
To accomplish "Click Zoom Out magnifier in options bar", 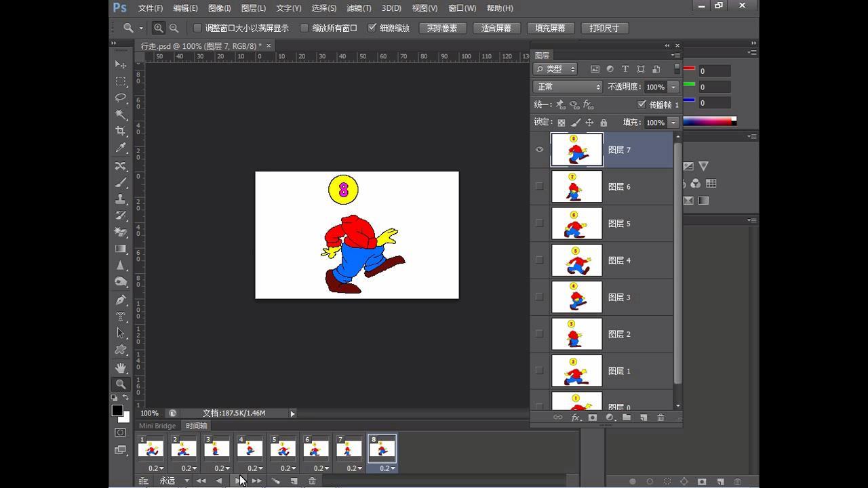I will (174, 28).
